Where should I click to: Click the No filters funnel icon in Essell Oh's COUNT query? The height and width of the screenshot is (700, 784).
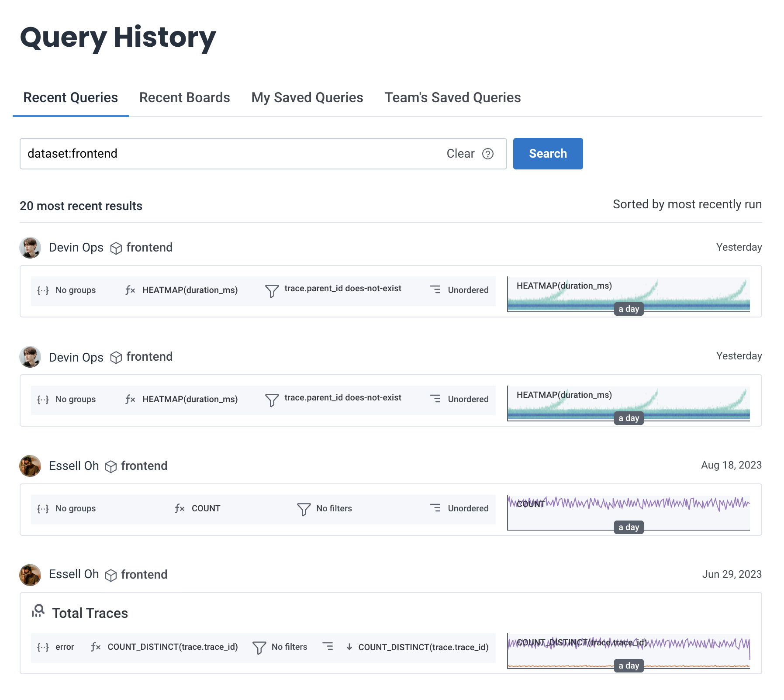pos(303,508)
